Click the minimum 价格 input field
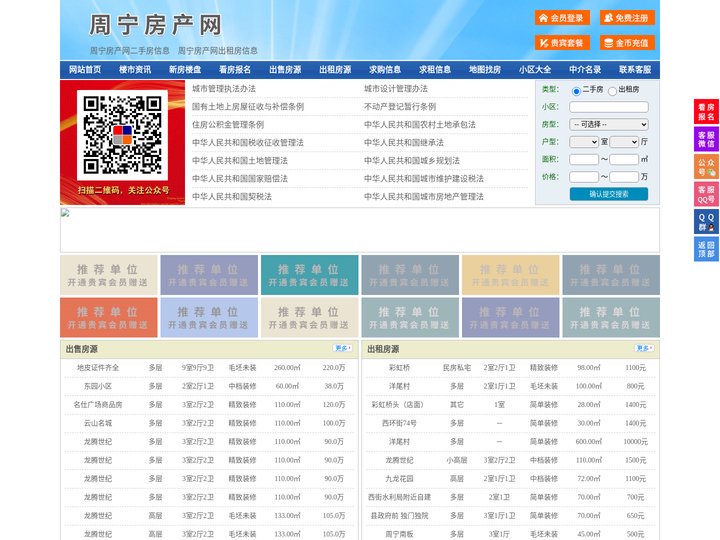Image resolution: width=720 pixels, height=540 pixels. [584, 177]
